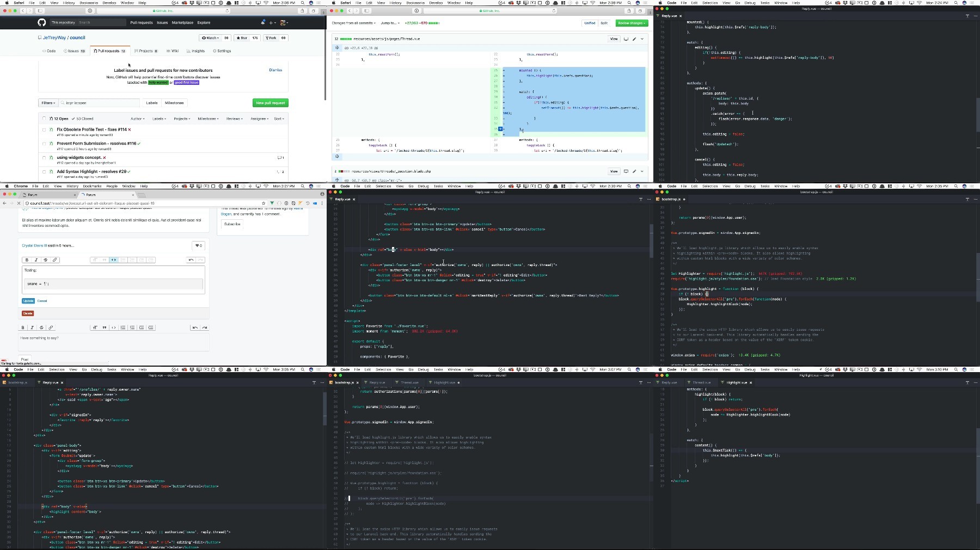Go to Marketplace in GitHub header
This screenshot has width=980, height=550.
click(182, 22)
